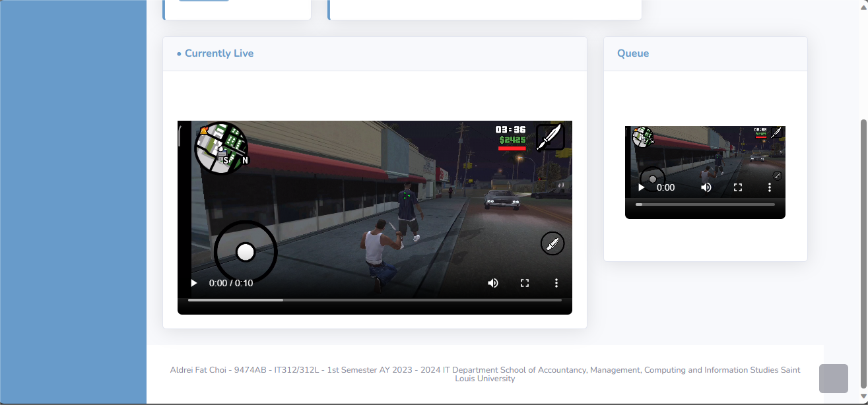Click the Queue heading
The width and height of the screenshot is (868, 405).
click(633, 53)
